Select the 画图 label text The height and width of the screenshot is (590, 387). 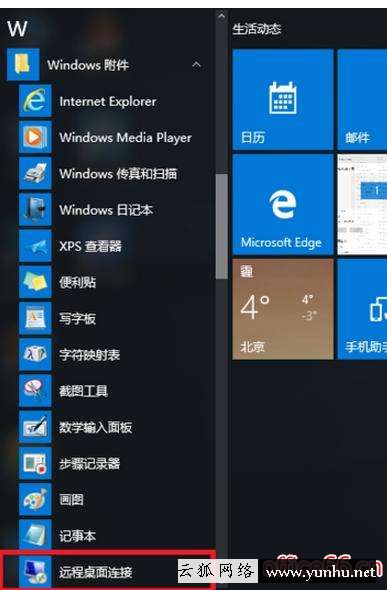[x=71, y=499]
